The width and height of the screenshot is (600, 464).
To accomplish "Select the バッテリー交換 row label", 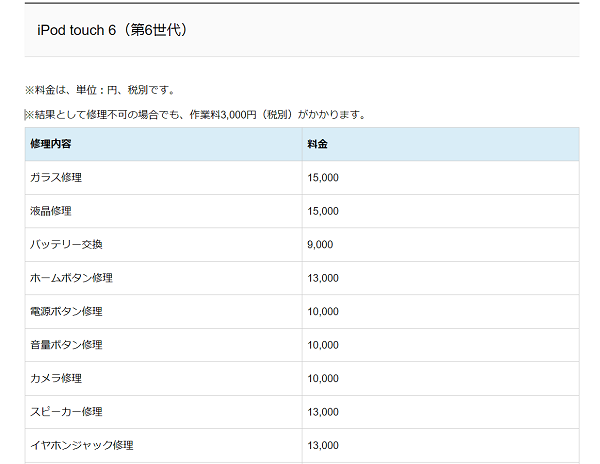I will click(x=66, y=244).
